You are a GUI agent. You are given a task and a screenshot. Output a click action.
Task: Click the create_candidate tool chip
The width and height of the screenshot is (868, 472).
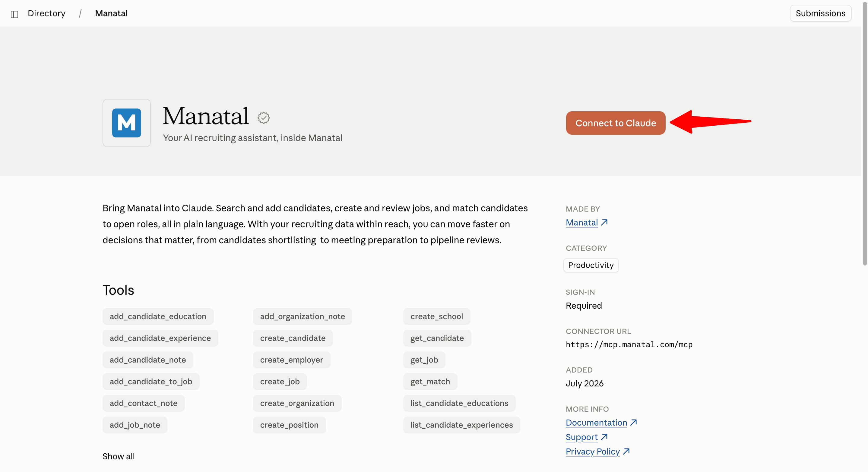pos(293,338)
